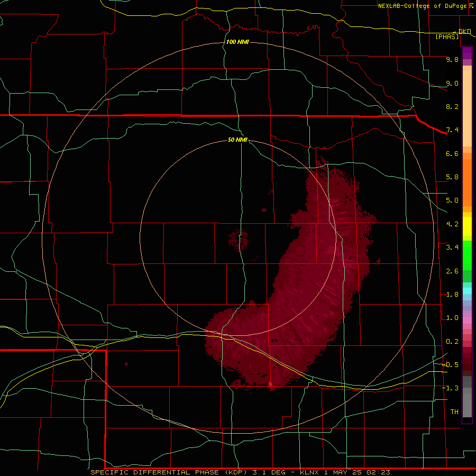Click the [PHAS] legend heading
Viewport: 476px width, 476px height.
(447, 37)
